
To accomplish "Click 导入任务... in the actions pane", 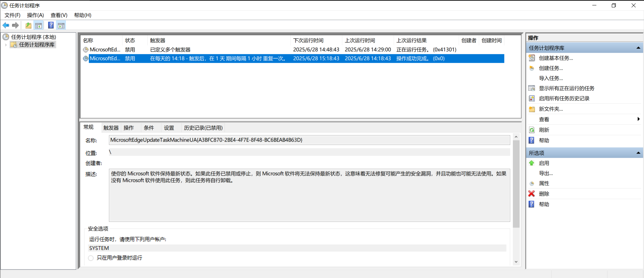I will [551, 78].
